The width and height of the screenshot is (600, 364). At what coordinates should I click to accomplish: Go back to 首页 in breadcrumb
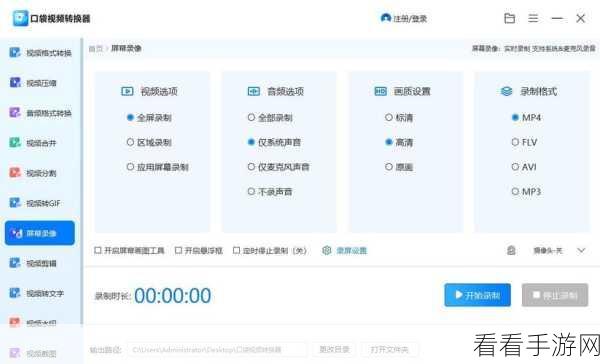96,49
